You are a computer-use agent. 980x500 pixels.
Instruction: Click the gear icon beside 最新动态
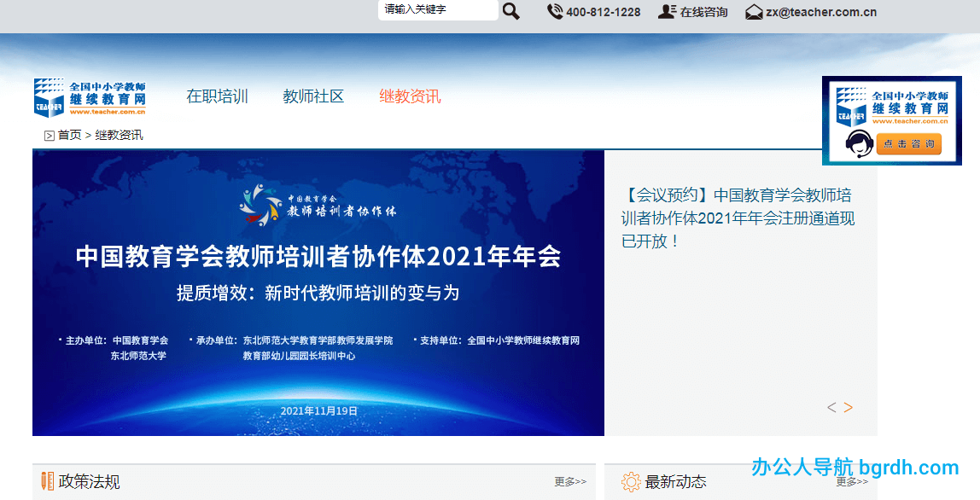631,482
